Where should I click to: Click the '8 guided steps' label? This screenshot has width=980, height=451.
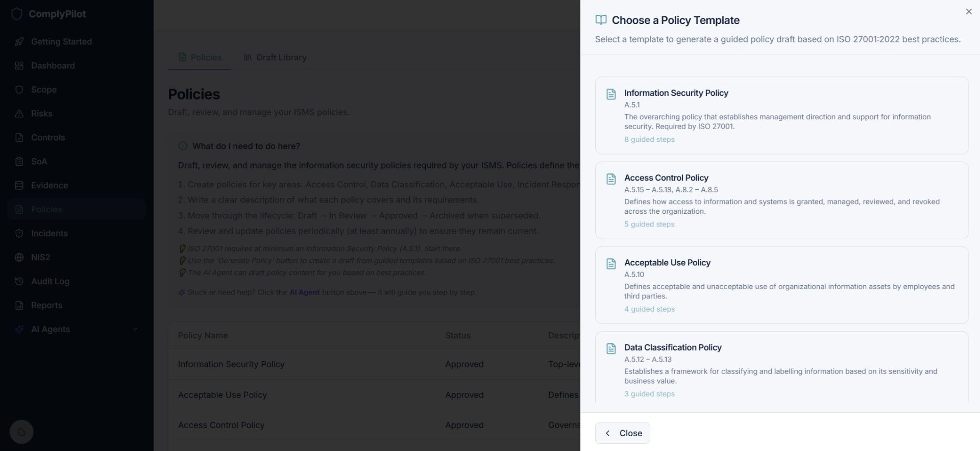pyautogui.click(x=649, y=139)
